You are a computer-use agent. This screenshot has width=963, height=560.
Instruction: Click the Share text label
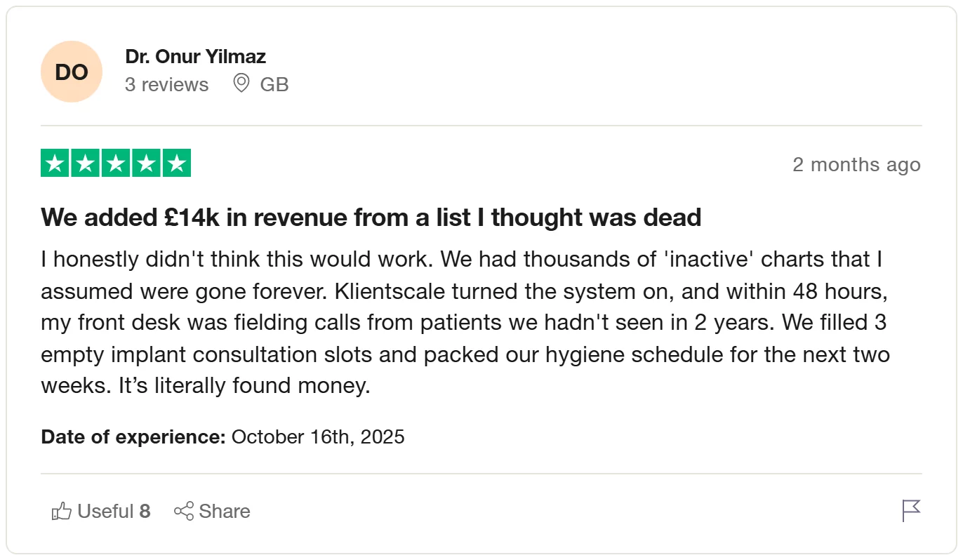(225, 511)
